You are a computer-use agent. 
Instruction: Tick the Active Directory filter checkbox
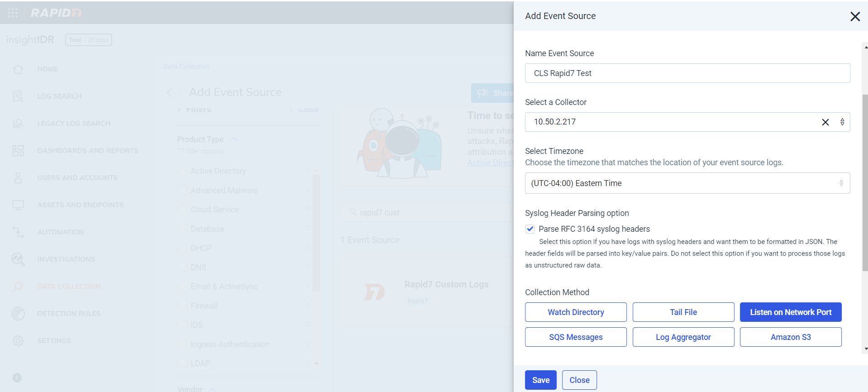[182, 171]
